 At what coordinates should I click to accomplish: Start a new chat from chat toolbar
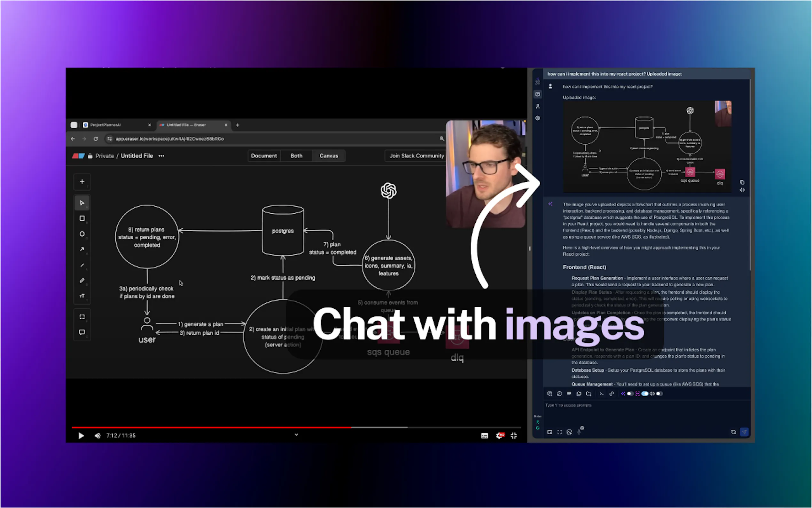tap(550, 394)
